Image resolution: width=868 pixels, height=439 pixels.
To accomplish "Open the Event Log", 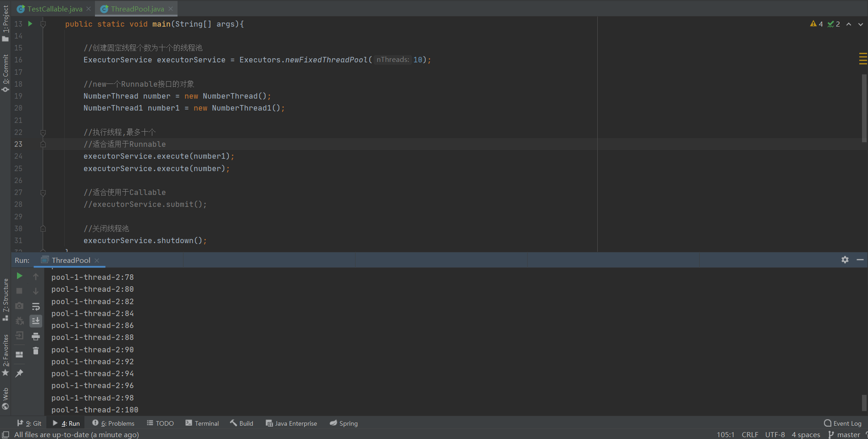I will tap(843, 423).
